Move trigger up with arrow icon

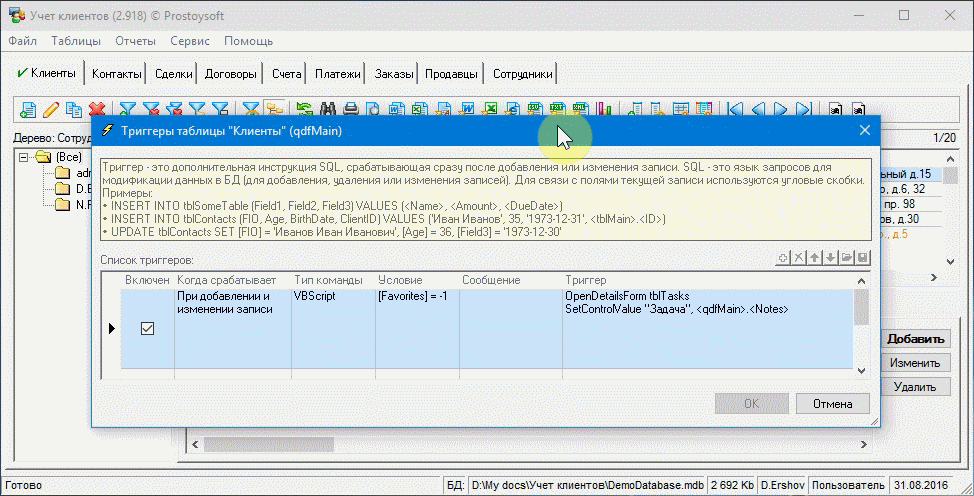click(x=815, y=259)
